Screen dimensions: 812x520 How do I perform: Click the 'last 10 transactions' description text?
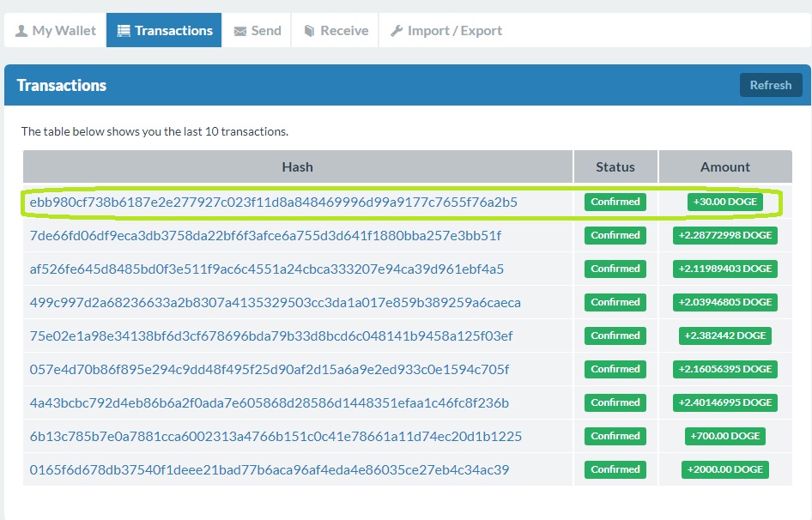[x=155, y=131]
